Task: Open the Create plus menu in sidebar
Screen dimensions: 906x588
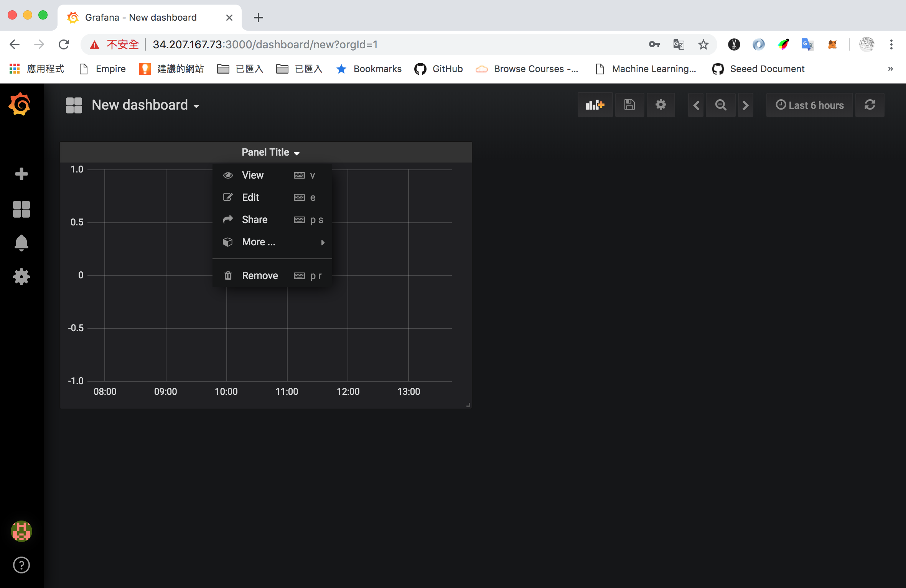Action: click(21, 174)
